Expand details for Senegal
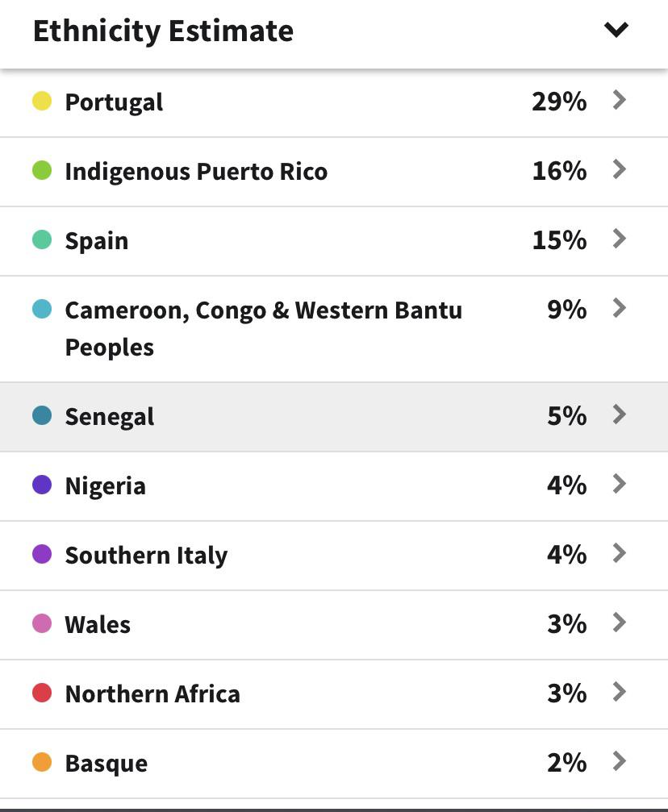This screenshot has width=668, height=812. (619, 414)
